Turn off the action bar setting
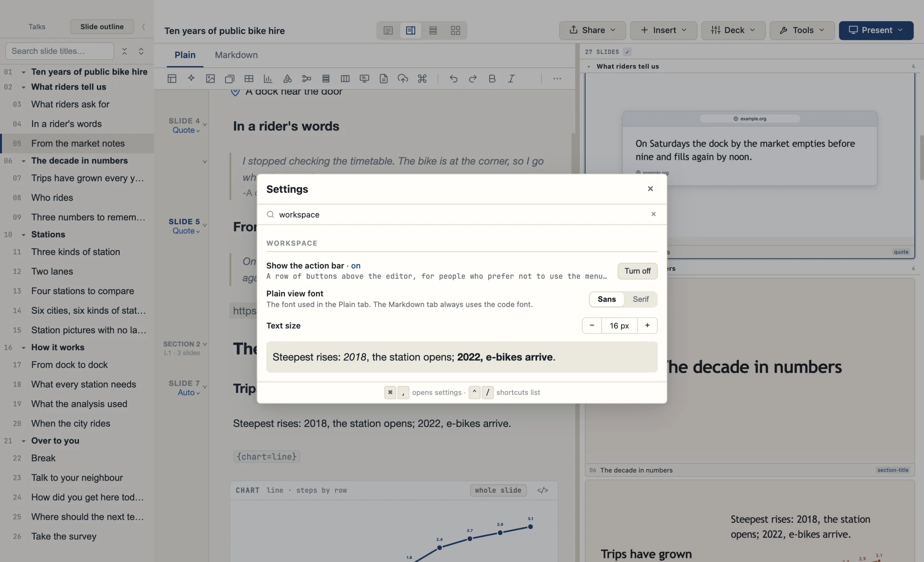Viewport: 924px width, 562px height. coord(637,271)
